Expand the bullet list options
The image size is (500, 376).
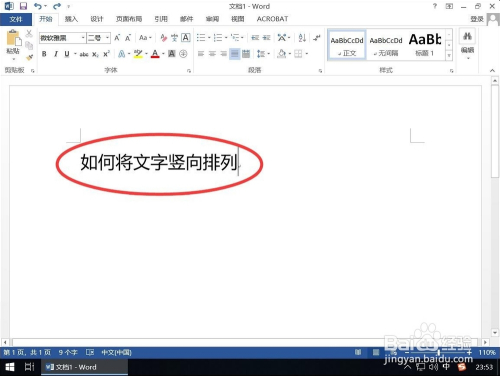click(x=209, y=38)
